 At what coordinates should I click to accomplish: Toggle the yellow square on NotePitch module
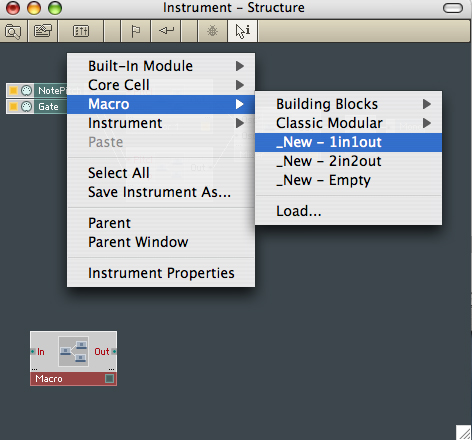click(13, 90)
